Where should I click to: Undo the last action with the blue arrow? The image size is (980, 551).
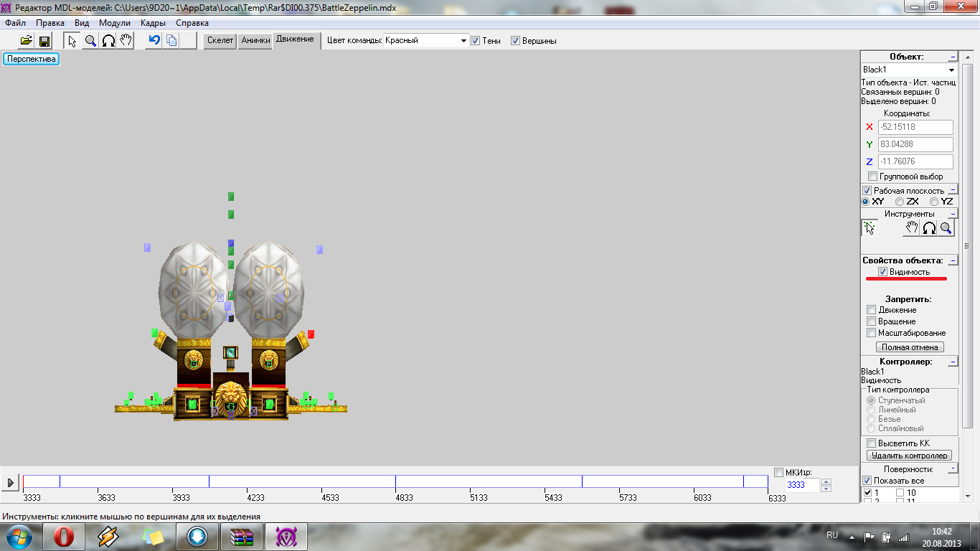tap(154, 41)
